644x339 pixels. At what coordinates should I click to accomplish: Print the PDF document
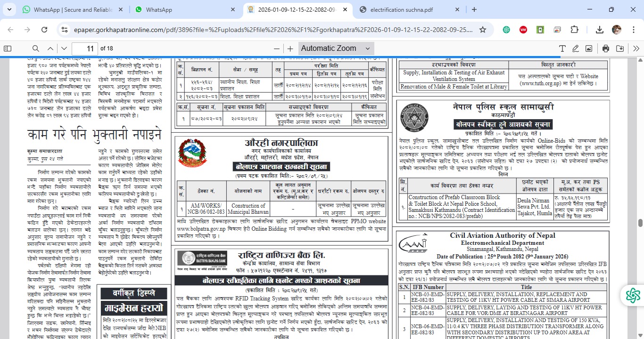(x=606, y=48)
